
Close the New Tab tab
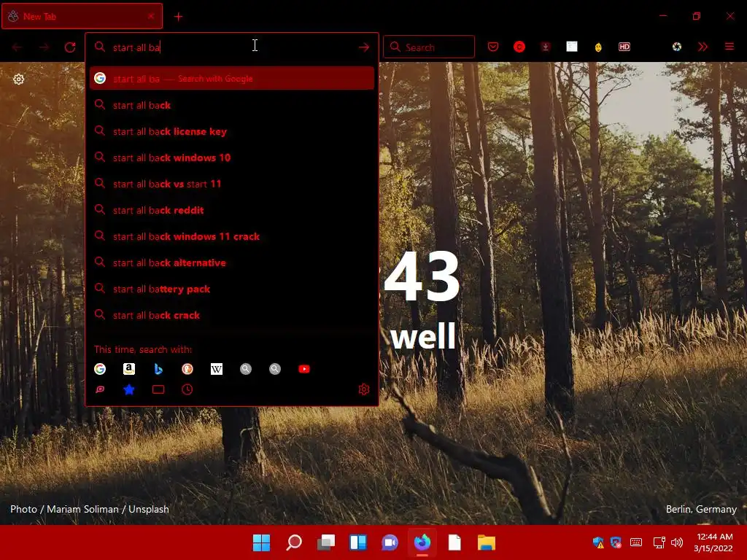pos(151,16)
